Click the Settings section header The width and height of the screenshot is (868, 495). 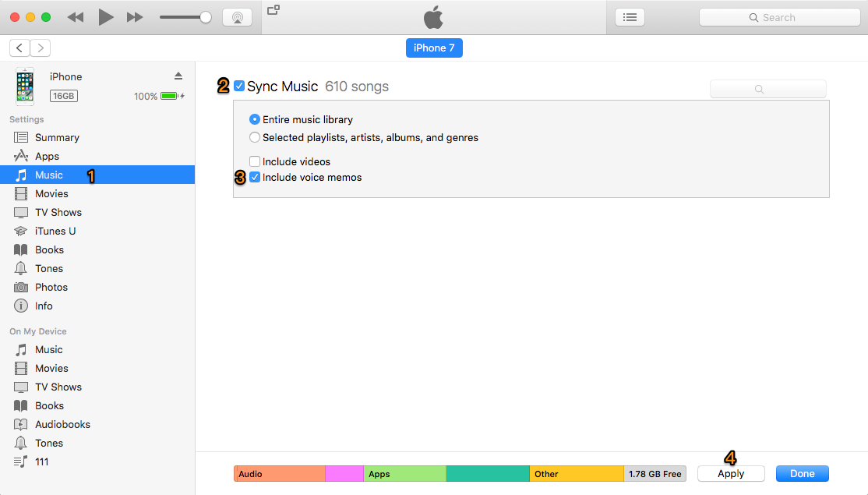pyautogui.click(x=26, y=119)
